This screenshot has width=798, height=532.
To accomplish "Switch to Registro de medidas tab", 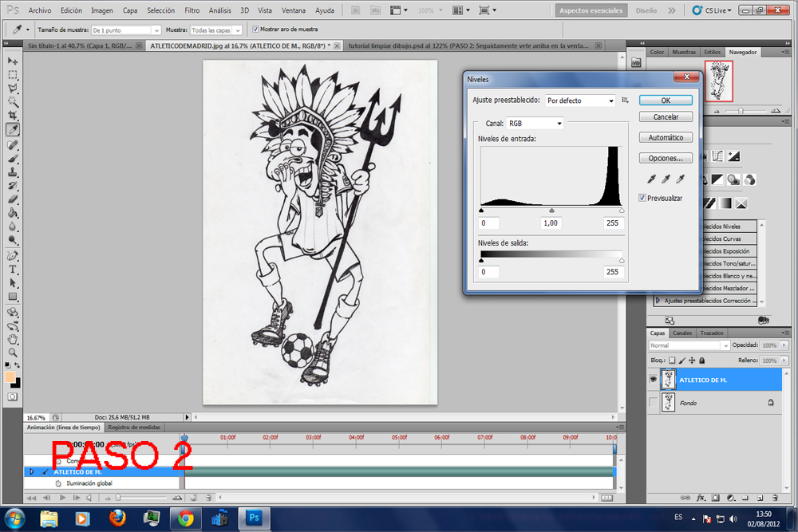I will 134,428.
